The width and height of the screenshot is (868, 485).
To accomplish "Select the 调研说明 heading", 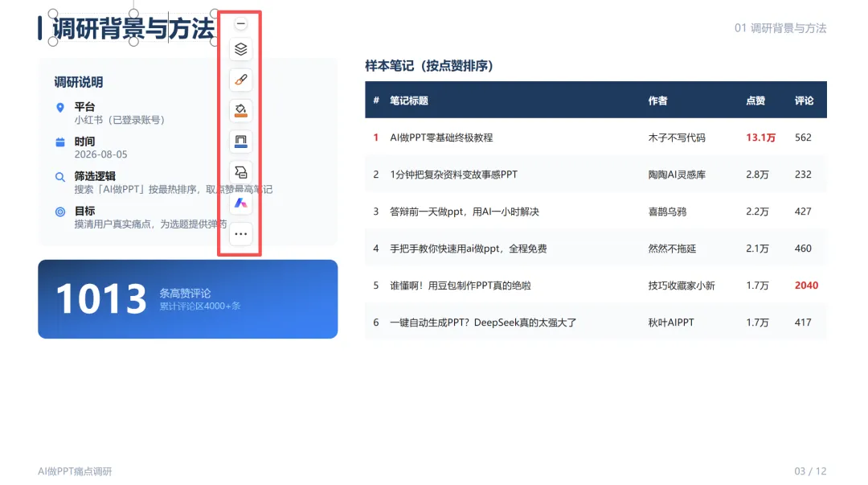I will click(79, 83).
